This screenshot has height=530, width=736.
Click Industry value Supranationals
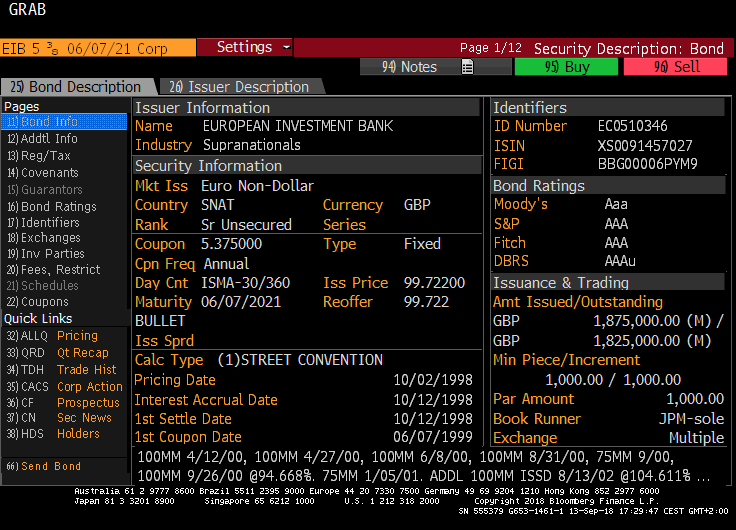[252, 145]
